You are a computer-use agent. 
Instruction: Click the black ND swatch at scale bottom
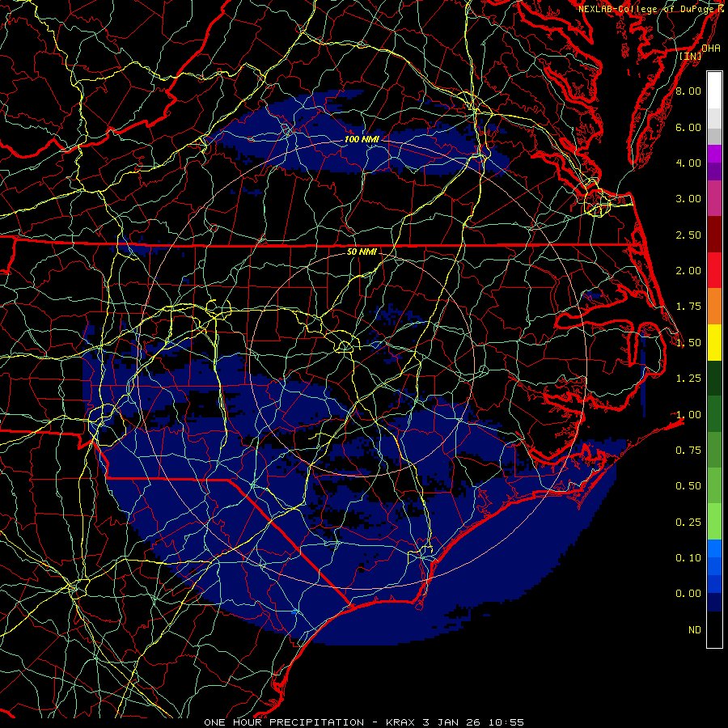(714, 629)
